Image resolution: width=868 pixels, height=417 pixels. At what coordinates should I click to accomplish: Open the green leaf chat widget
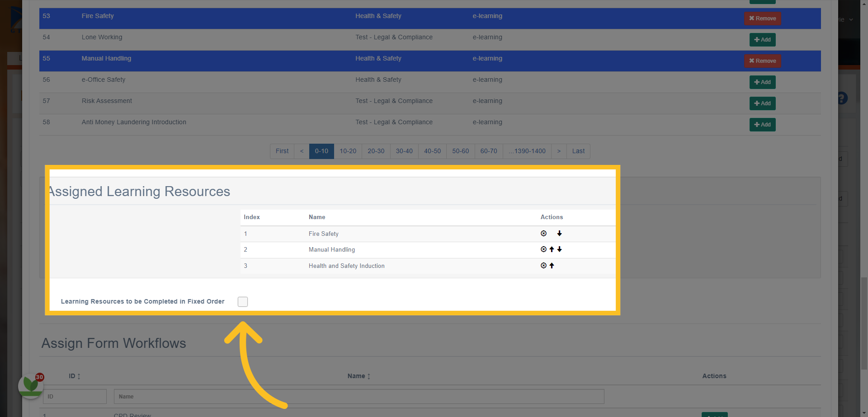(31, 386)
